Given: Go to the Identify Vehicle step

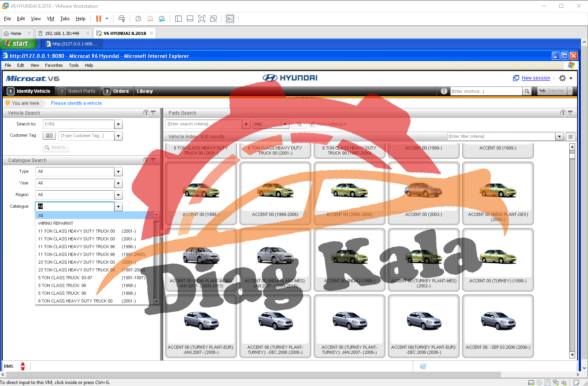Looking at the screenshot, I should [30, 91].
